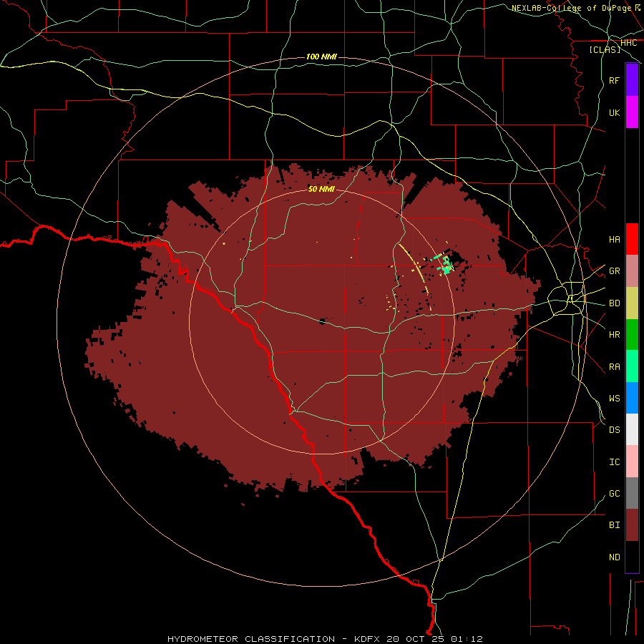Click the WS blue legend swatch
The width and height of the screenshot is (644, 644).
tap(632, 398)
